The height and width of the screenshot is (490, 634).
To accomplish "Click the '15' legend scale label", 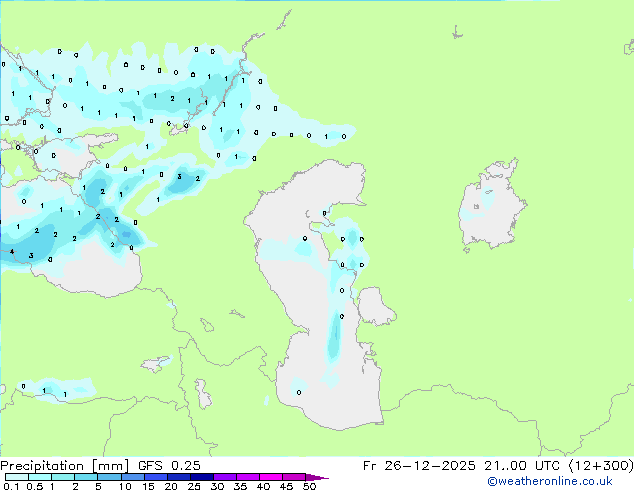I will pyautogui.click(x=148, y=486).
